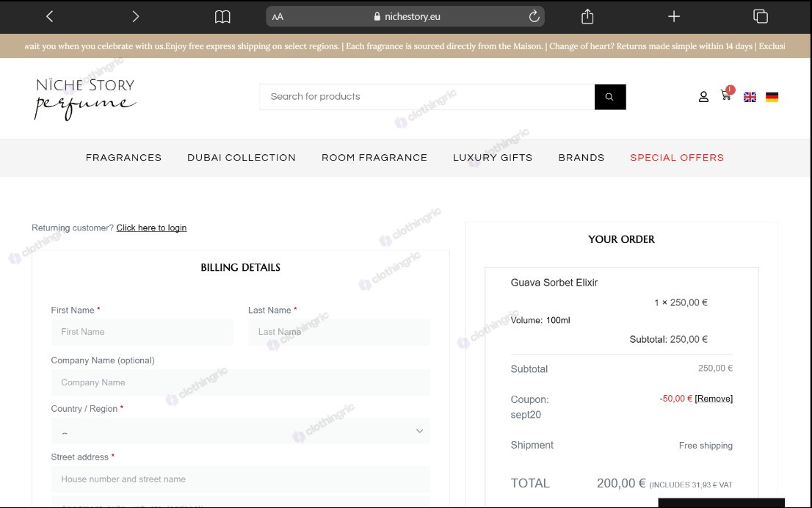This screenshot has width=812, height=508.
Task: Click the Last Name input field
Action: [x=339, y=332]
